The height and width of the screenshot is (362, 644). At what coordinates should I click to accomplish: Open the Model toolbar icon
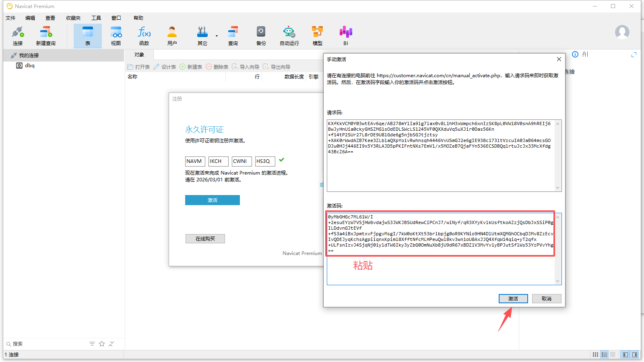[317, 36]
